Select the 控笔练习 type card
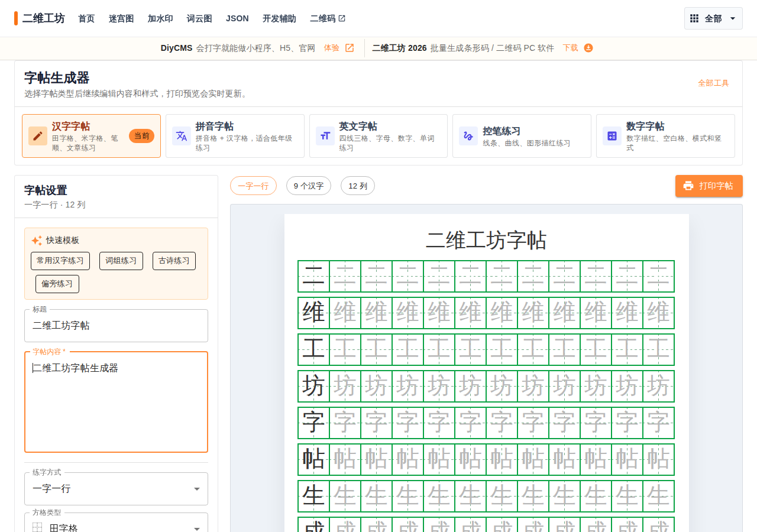Viewport: 757px width, 532px height. point(522,136)
